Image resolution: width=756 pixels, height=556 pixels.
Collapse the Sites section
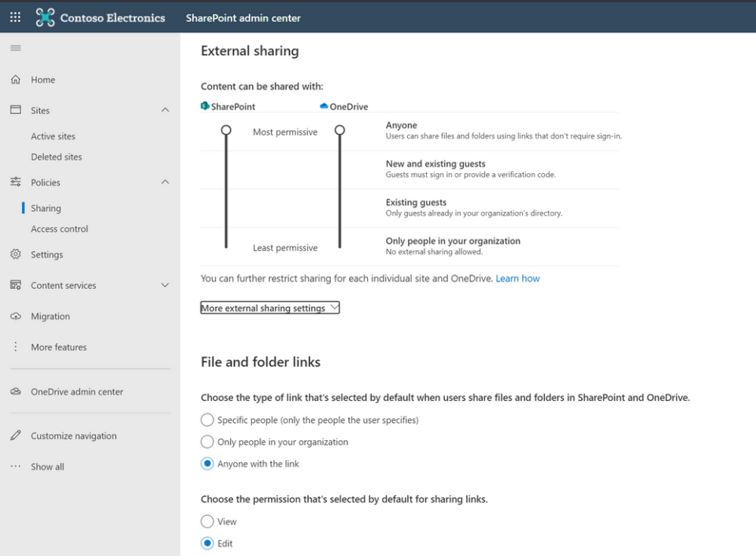[165, 110]
